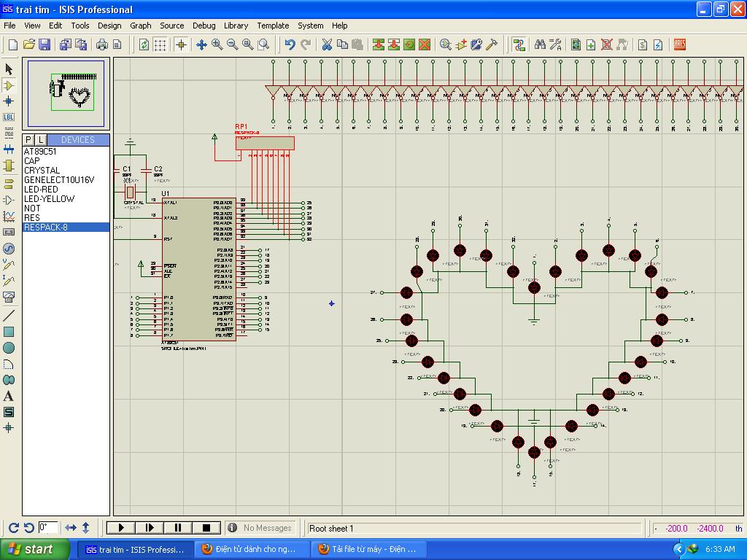Screen dimensions: 747x560
Task: Click the zoom in magnifier icon
Action: [x=217, y=44]
